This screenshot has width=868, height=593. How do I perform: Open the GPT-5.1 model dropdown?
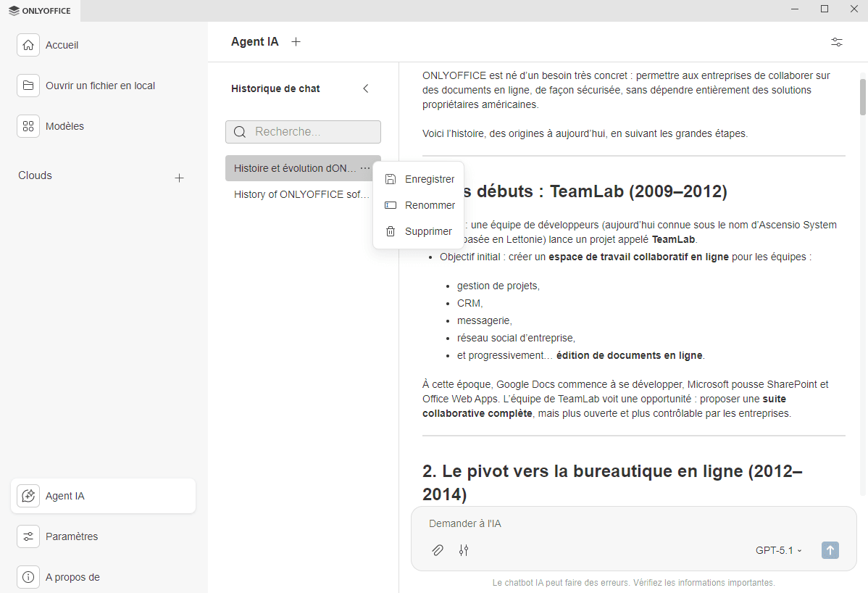point(777,550)
